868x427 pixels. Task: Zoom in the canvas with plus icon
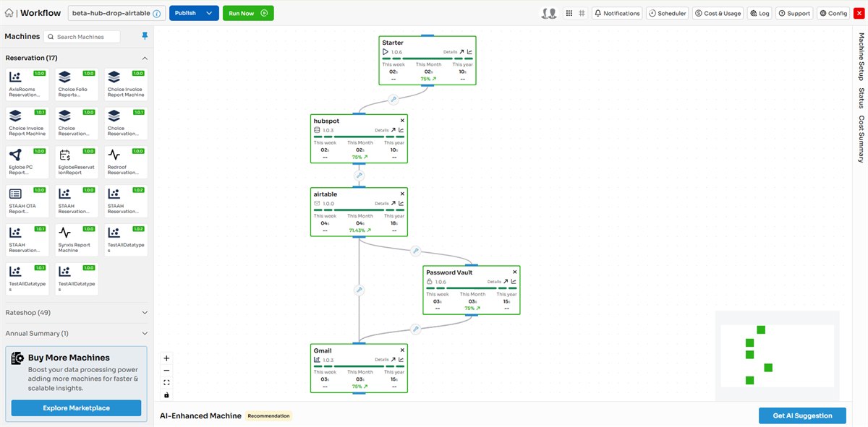167,358
